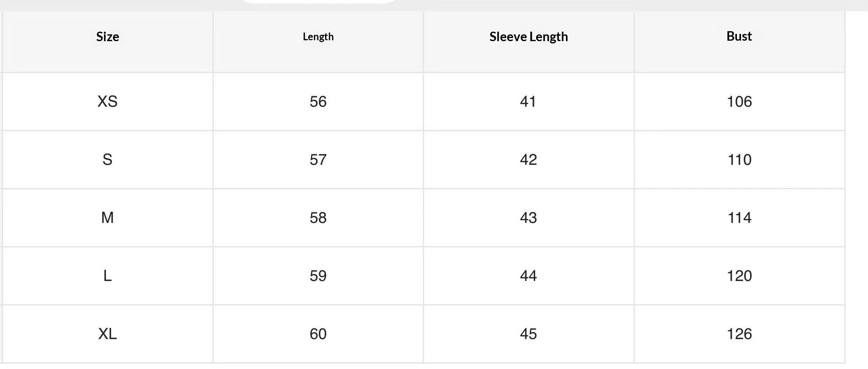Select the M size cell
This screenshot has height=369, width=868.
click(108, 218)
